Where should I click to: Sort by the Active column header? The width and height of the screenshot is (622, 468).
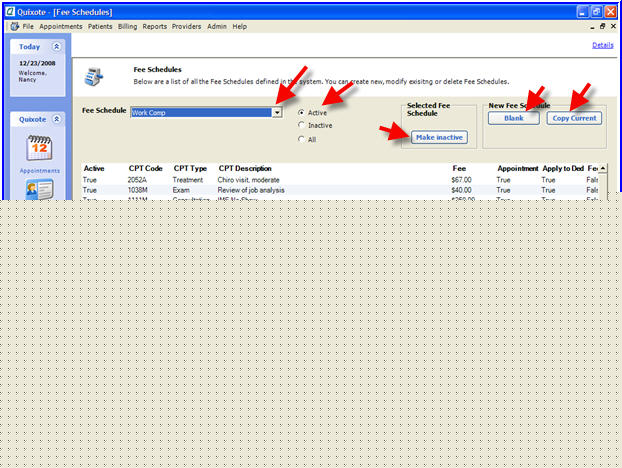[x=94, y=169]
